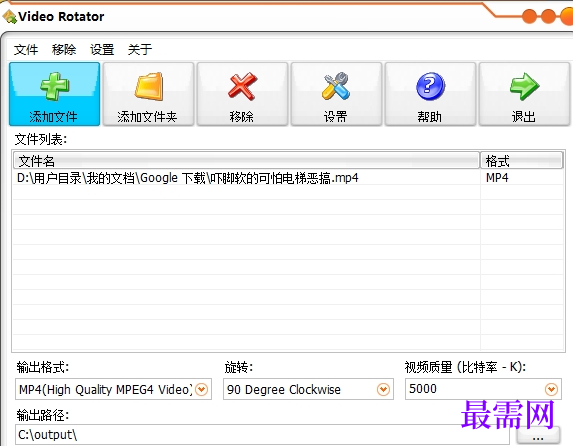Open 设置 via the tools icon button
This screenshot has height=446, width=573.
(x=336, y=94)
